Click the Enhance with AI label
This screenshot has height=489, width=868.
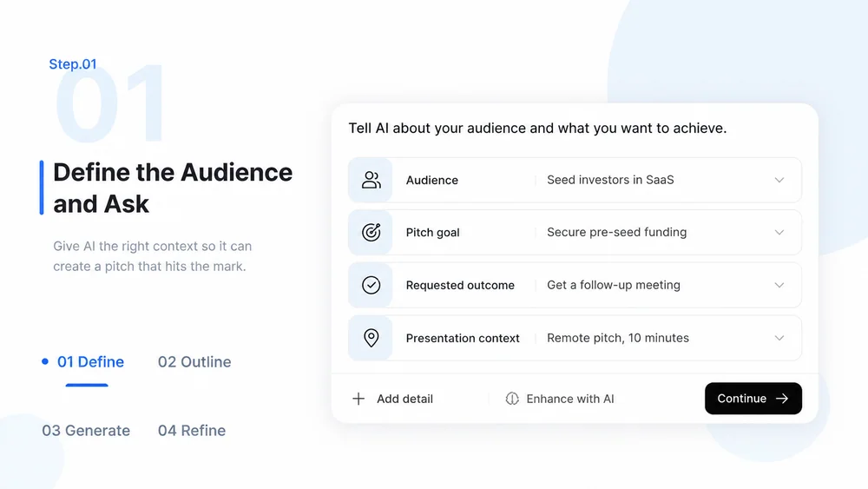point(569,399)
